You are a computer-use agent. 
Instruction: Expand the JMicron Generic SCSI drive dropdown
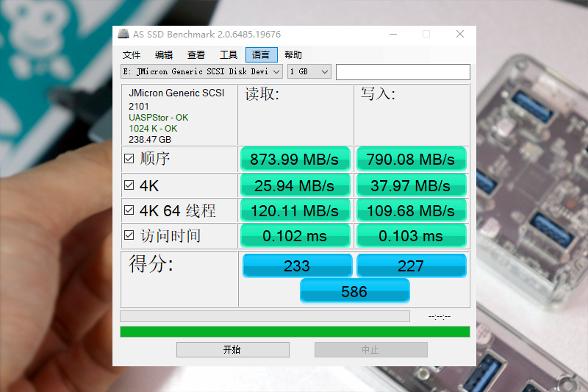(x=201, y=71)
